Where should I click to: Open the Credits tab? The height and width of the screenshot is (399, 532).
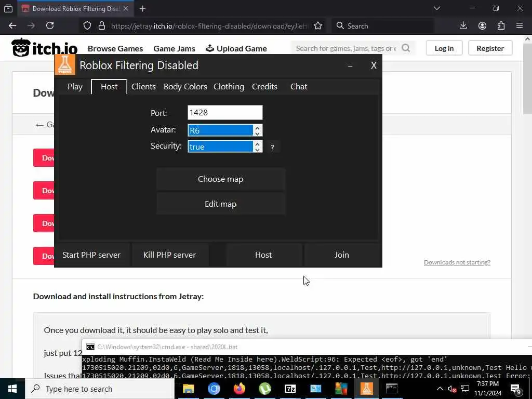click(264, 87)
